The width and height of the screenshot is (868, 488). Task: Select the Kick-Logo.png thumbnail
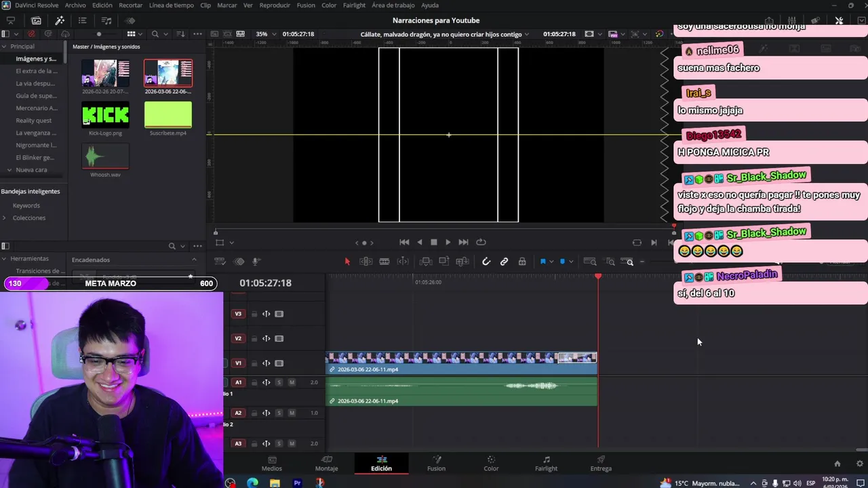(105, 115)
